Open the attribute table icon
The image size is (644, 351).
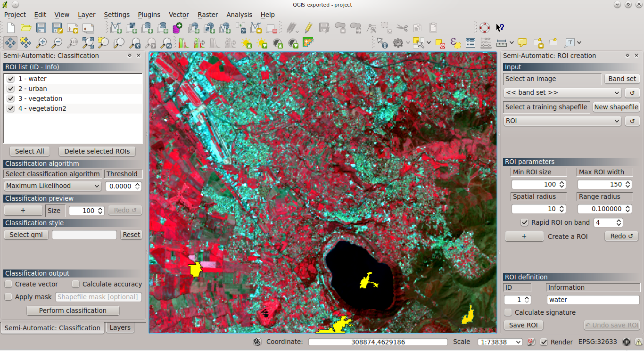[470, 42]
